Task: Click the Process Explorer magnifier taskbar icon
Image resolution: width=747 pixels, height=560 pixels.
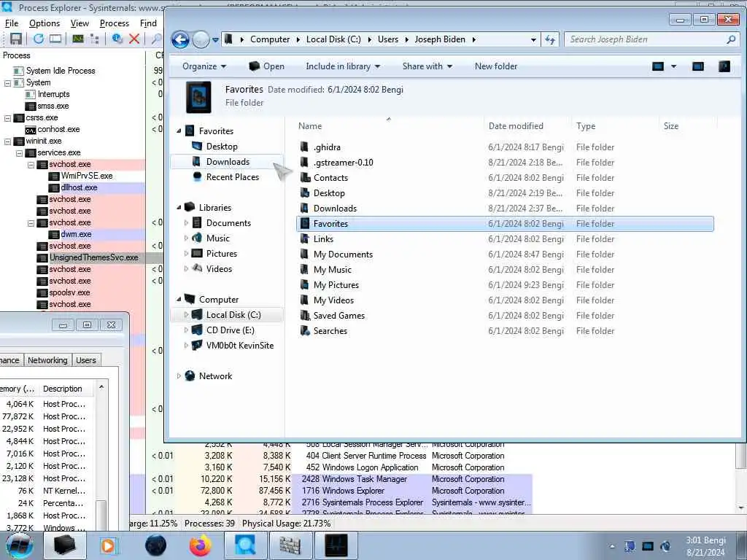Action: pos(245,545)
